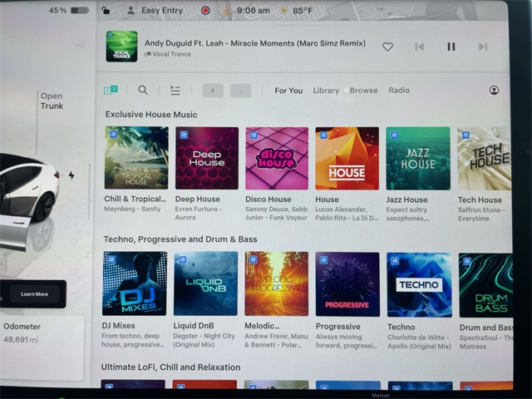532x399 pixels.
Task: Open the account profile icon
Action: (x=494, y=91)
